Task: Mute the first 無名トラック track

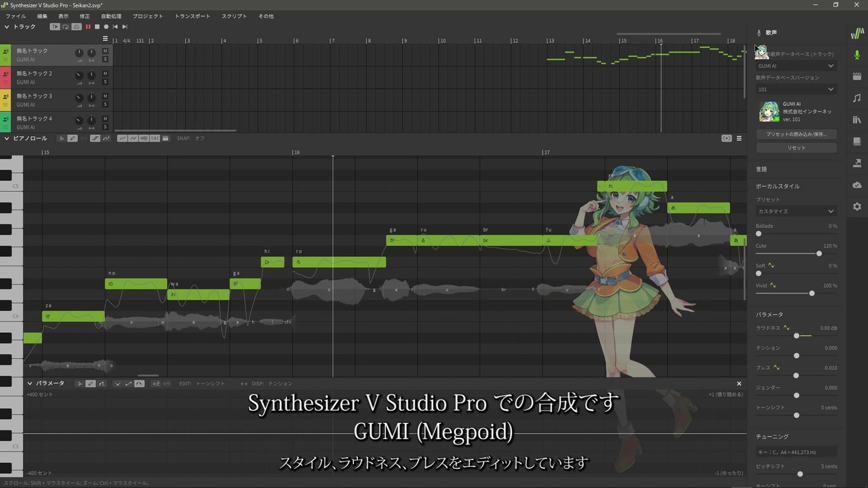Action: (x=105, y=52)
